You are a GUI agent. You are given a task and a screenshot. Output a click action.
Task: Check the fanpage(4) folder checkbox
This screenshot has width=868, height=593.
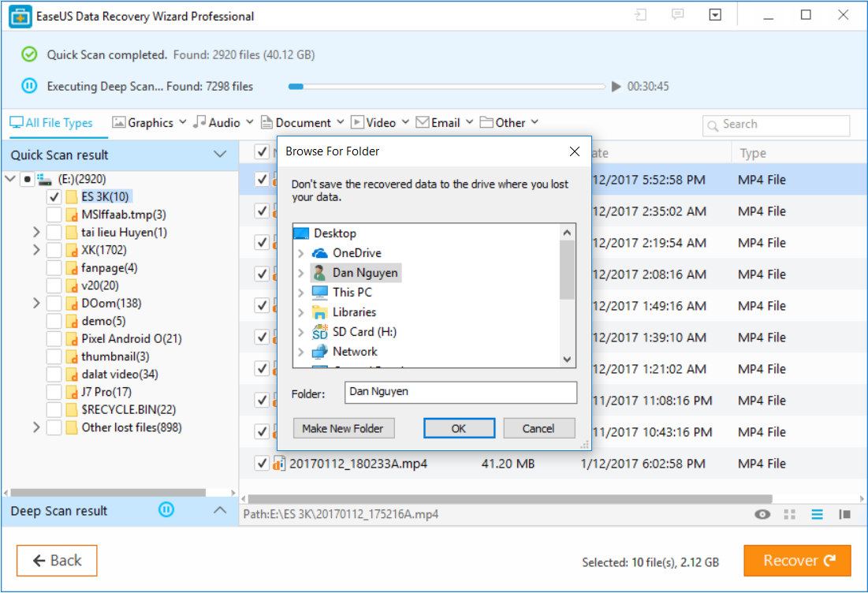coord(54,267)
